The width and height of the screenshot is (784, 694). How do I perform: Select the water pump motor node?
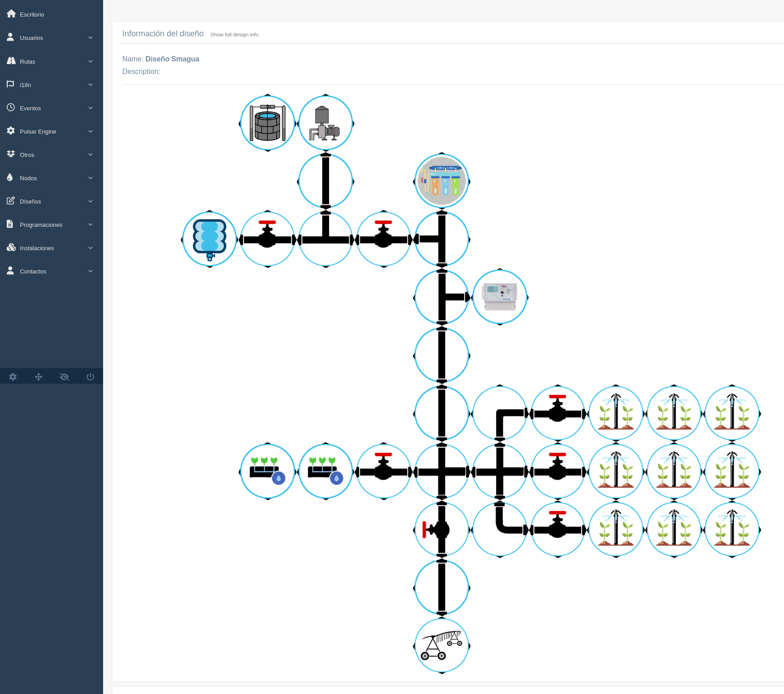coord(325,123)
